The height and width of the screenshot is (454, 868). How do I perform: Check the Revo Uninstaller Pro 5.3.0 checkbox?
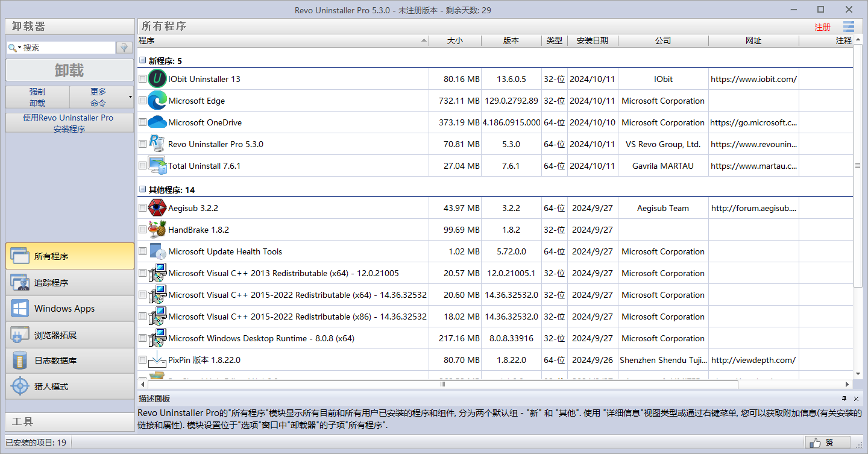[x=142, y=144]
